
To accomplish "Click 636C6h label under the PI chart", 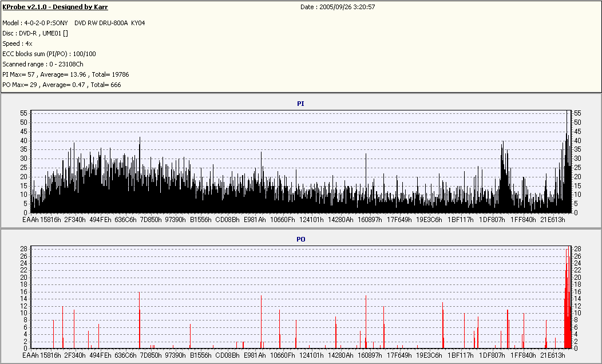I will (125, 220).
